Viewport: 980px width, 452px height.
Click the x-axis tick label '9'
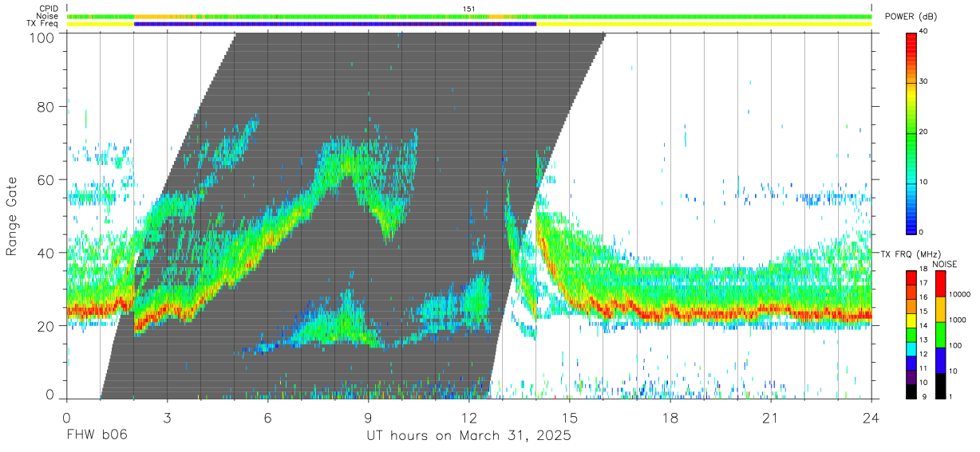(x=369, y=418)
